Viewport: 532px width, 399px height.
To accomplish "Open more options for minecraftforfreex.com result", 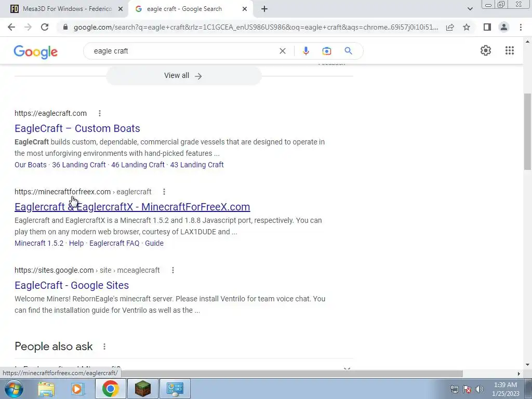I will click(164, 192).
